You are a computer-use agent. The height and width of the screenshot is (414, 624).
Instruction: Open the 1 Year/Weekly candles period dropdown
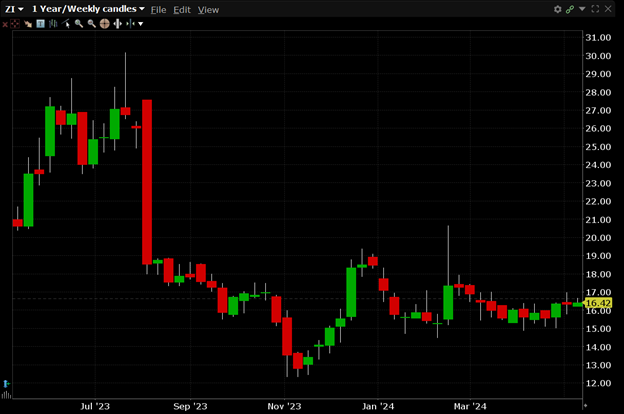click(88, 9)
